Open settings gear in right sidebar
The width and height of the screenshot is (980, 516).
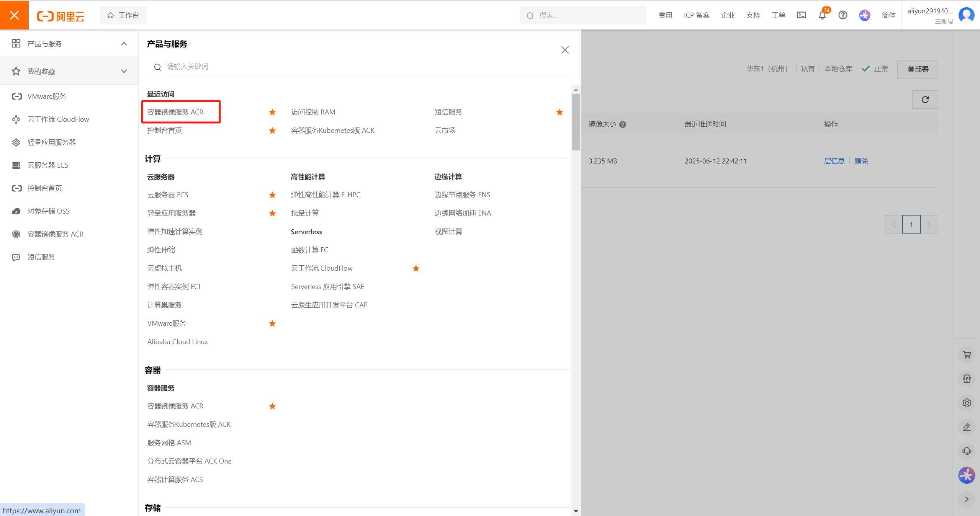click(x=967, y=403)
